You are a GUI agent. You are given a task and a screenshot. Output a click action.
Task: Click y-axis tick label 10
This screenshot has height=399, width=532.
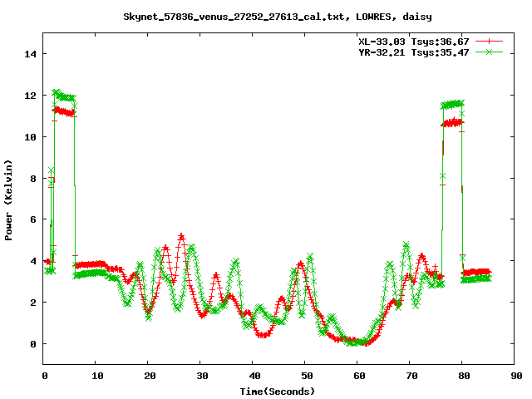[30, 137]
